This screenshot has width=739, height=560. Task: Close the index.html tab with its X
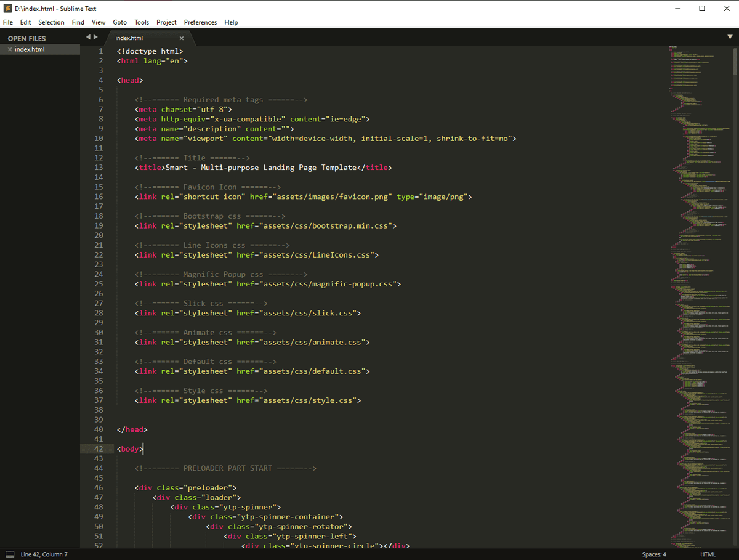[x=182, y=38]
